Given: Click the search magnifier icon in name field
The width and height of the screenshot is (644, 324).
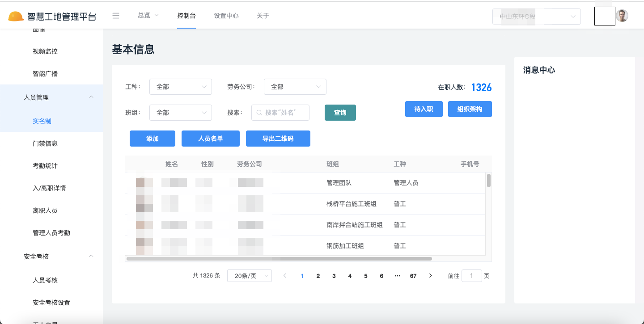Looking at the screenshot, I should 259,113.
